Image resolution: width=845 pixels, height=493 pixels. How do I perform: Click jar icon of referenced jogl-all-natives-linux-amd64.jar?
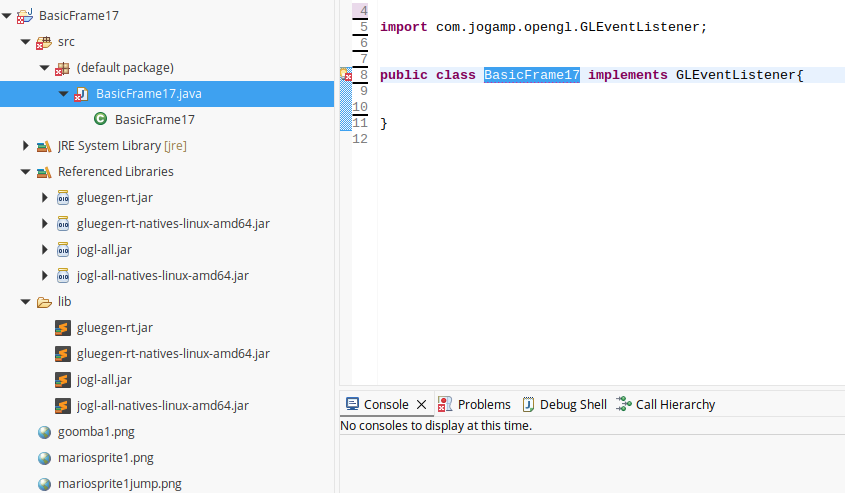[x=63, y=275]
